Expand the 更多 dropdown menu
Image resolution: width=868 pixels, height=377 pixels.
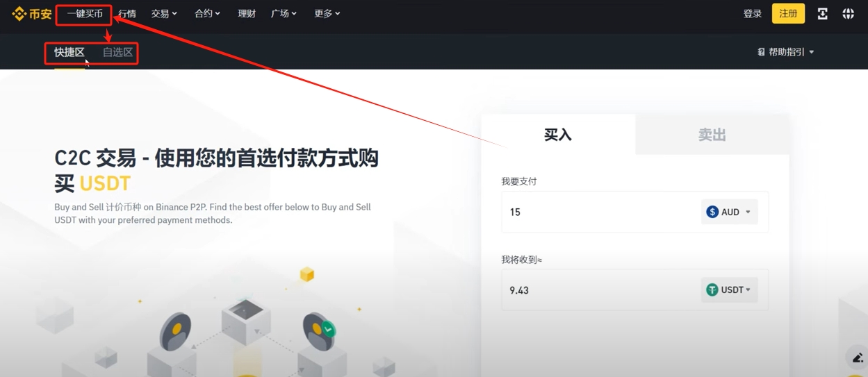(x=327, y=14)
